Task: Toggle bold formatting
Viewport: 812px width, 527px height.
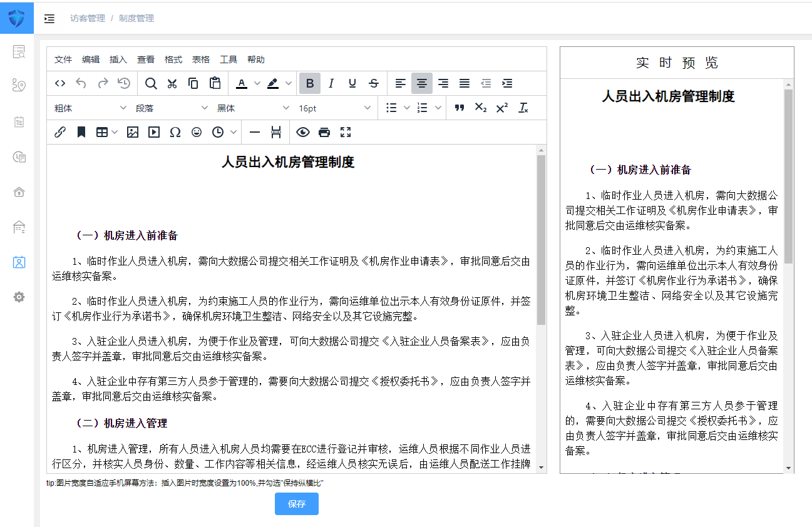Action: [310, 83]
